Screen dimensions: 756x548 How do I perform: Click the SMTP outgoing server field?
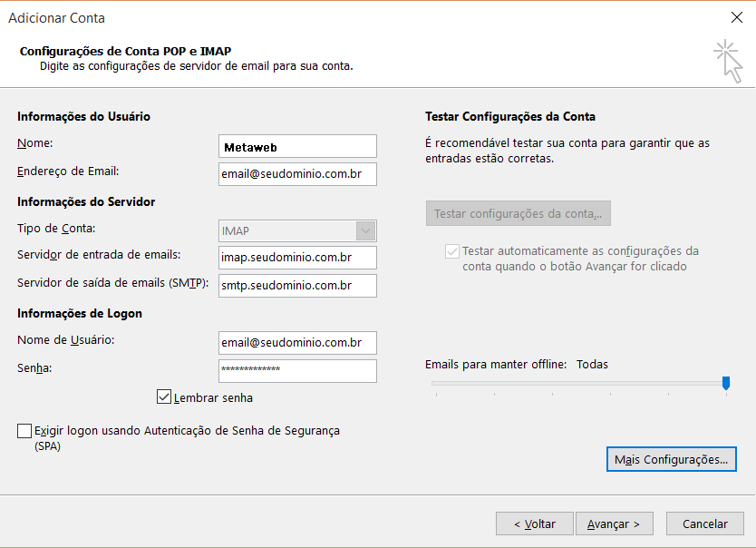[x=297, y=286]
